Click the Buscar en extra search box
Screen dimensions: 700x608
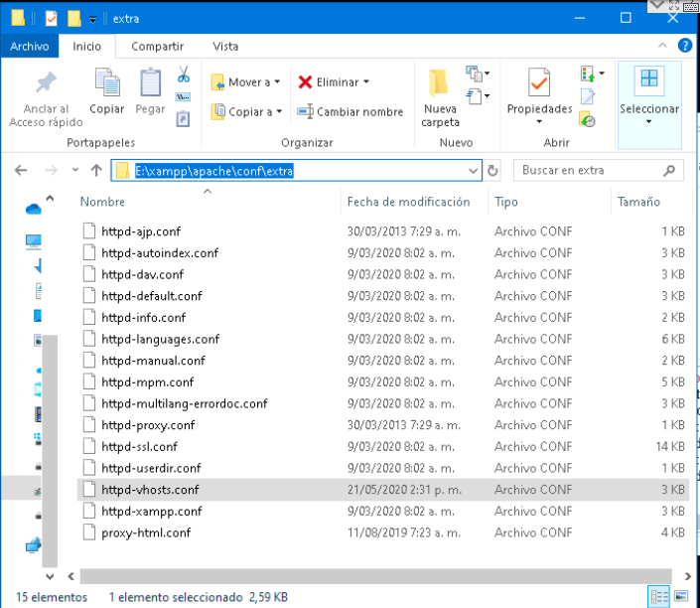(x=598, y=170)
